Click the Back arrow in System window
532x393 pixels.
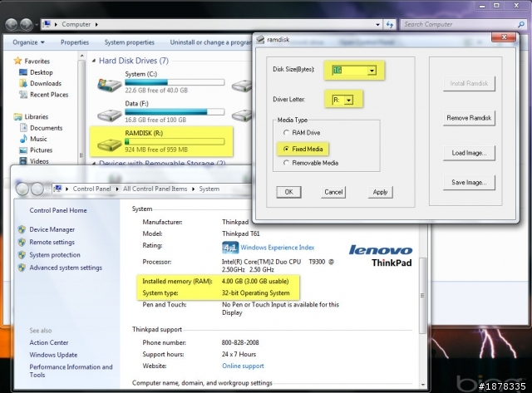click(22, 189)
